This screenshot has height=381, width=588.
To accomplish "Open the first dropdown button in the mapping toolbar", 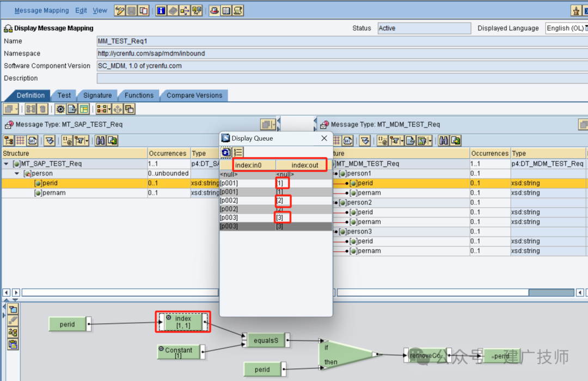I will click(x=11, y=109).
